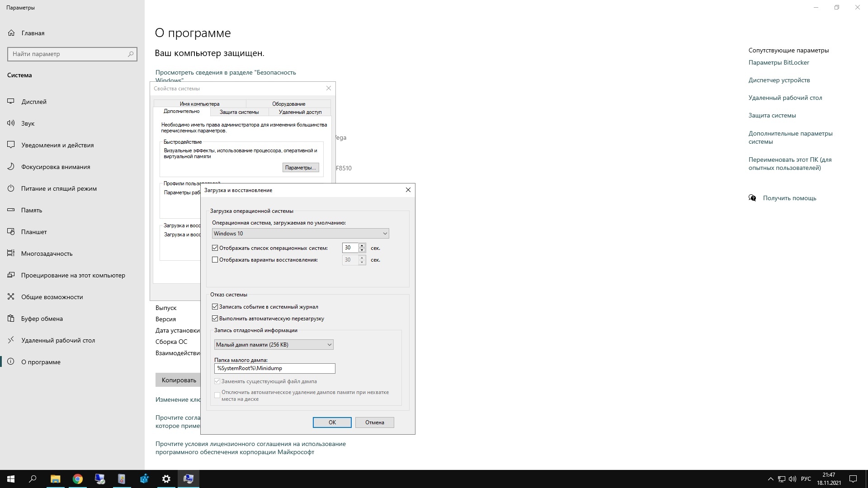Click the Найти параметр search box
Image resolution: width=868 pixels, height=488 pixels.
[x=68, y=54]
